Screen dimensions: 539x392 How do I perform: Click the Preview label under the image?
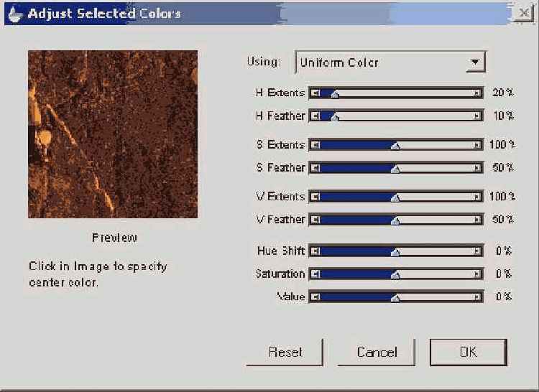coord(114,238)
